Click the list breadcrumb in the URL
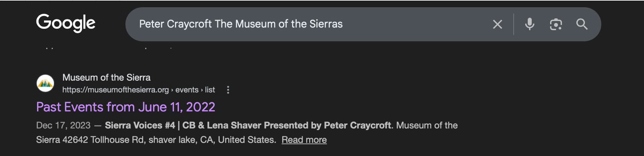644x156 pixels. coord(210,90)
